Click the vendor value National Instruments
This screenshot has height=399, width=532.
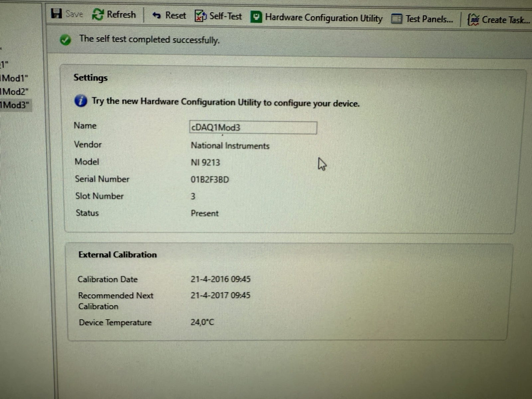point(230,146)
